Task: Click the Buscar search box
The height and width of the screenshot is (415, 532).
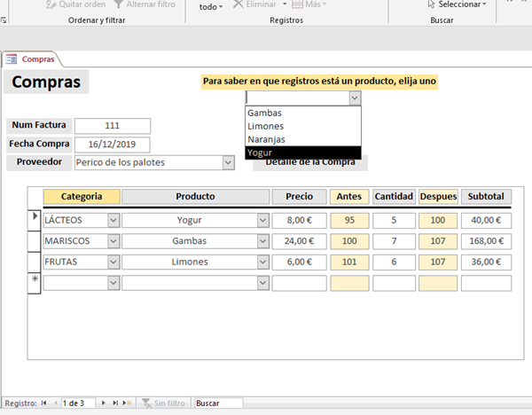Action: (218, 403)
